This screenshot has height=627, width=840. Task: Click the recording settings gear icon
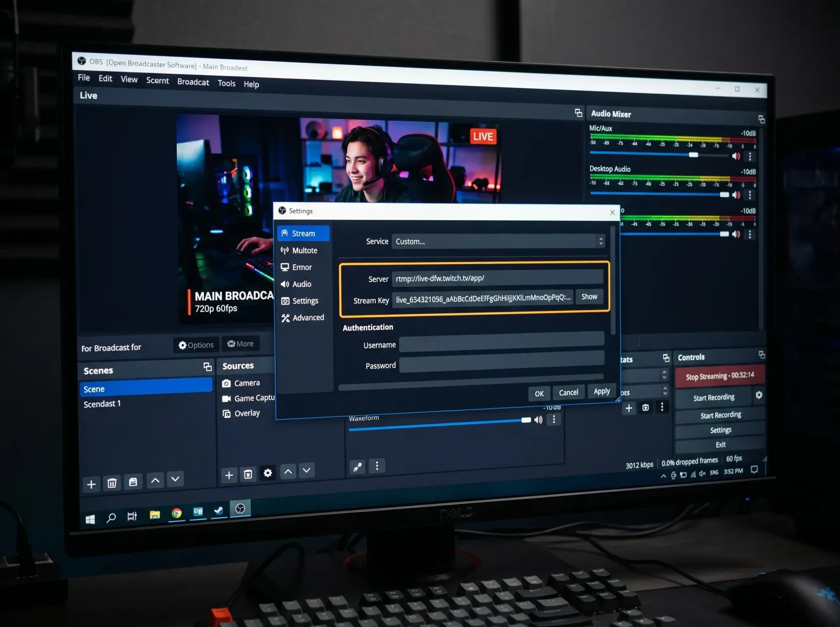coord(759,395)
